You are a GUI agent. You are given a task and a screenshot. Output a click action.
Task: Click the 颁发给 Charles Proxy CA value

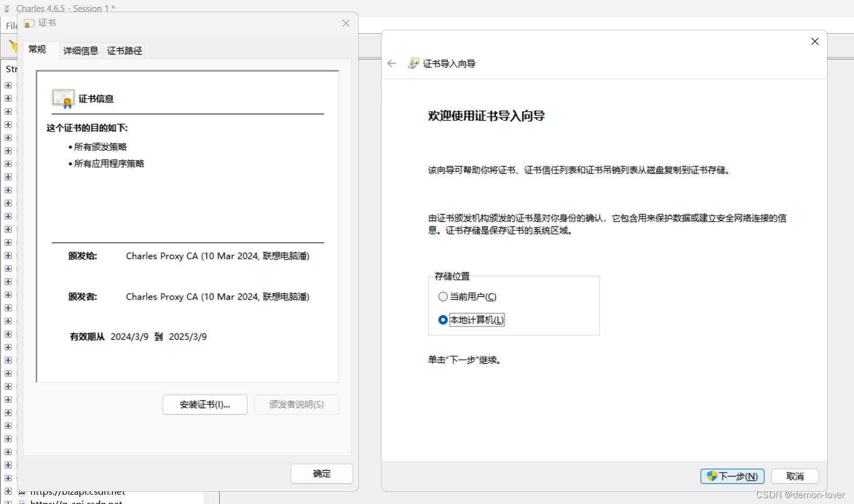[217, 256]
